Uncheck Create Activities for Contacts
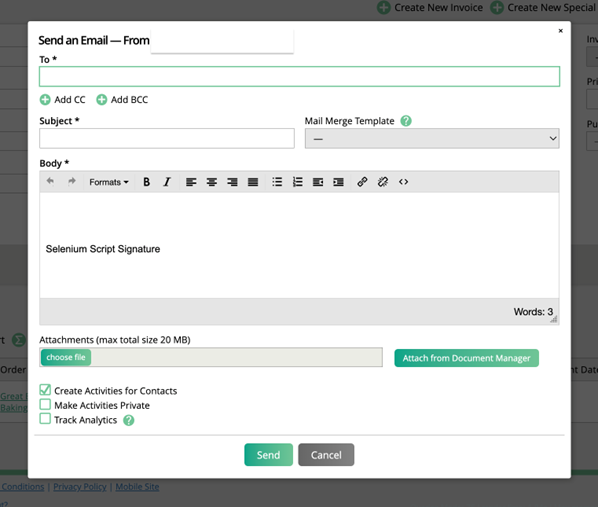598x507 pixels. click(x=45, y=390)
